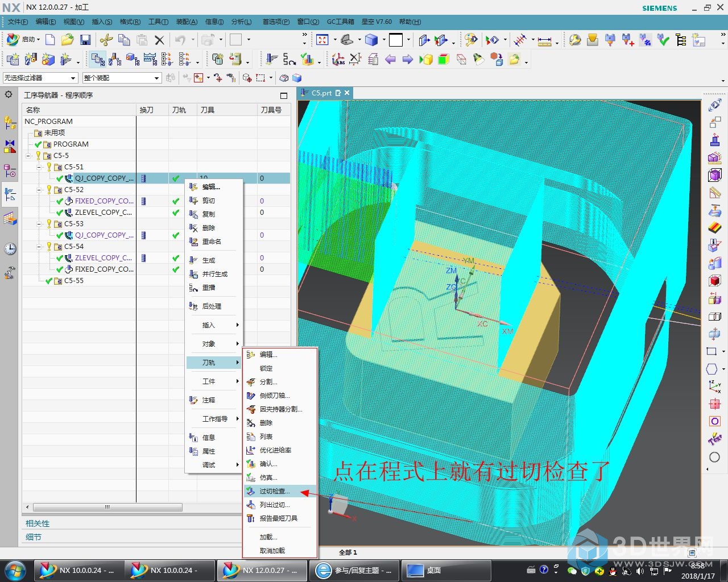Viewport: 728px width, 582px height.
Task: Open the Assembly Navigator sidebar icon
Action: pos(10,122)
